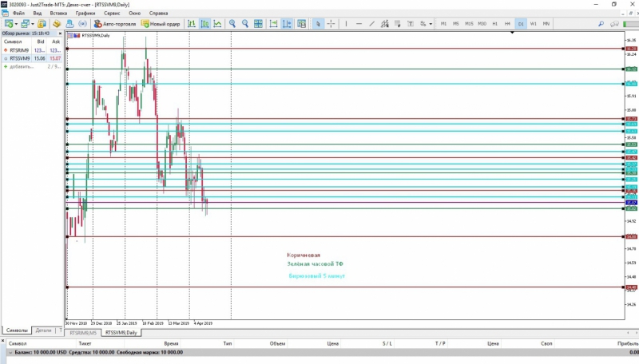The height and width of the screenshot is (364, 639).
Task: Switch to the RTSRIM9,M5 chart tab
Action: click(x=83, y=332)
